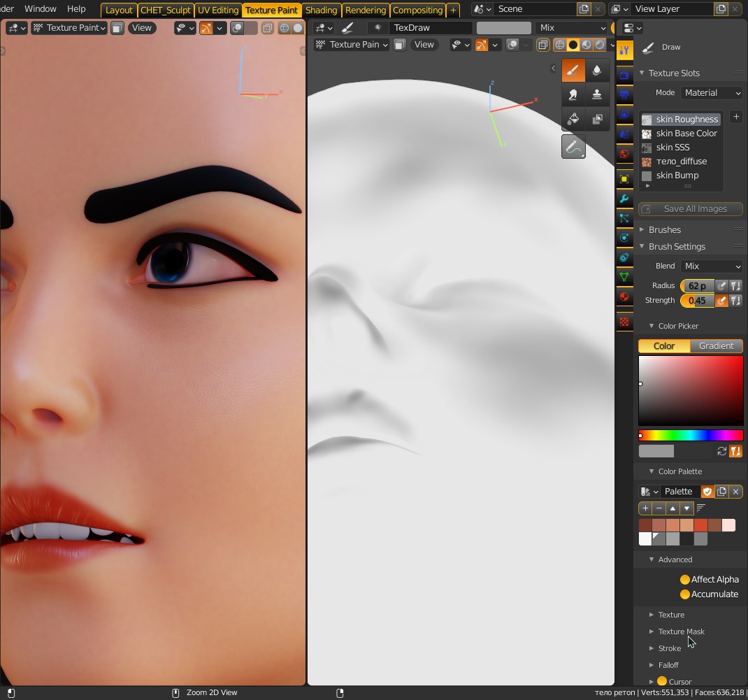
Task: Open the Render properties tab
Action: (x=624, y=76)
